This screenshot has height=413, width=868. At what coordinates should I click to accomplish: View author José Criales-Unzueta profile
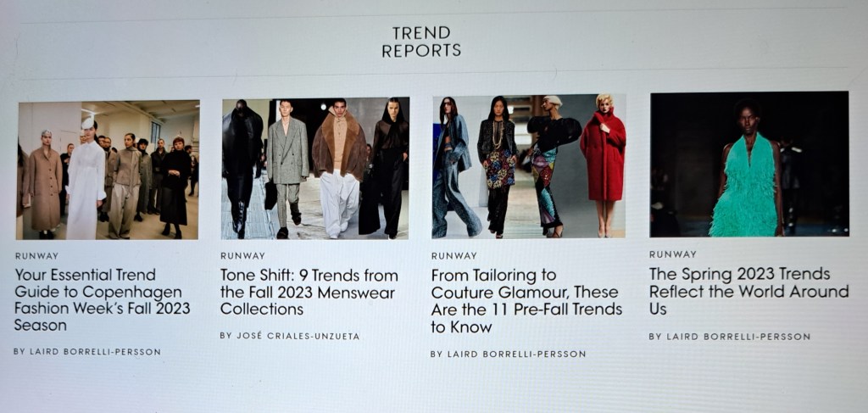tap(290, 336)
